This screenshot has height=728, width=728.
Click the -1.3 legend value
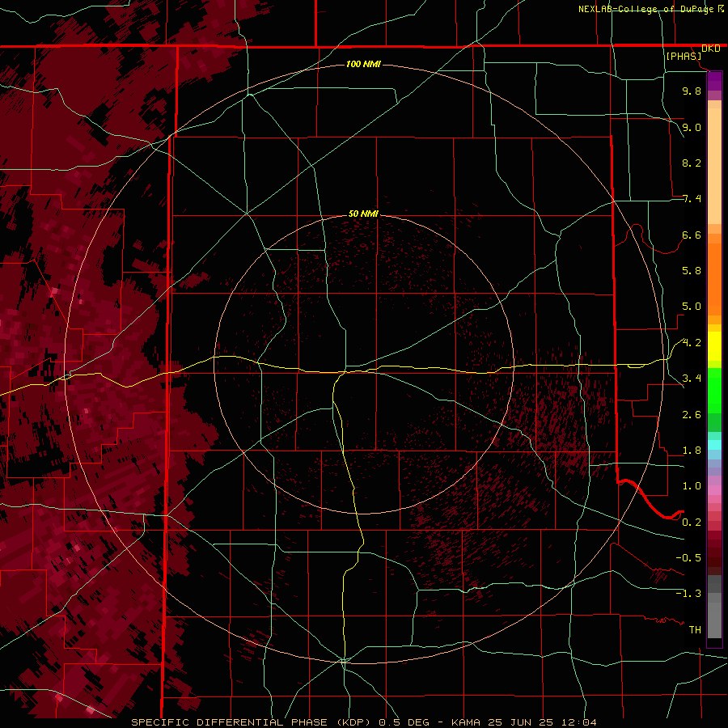point(688,594)
